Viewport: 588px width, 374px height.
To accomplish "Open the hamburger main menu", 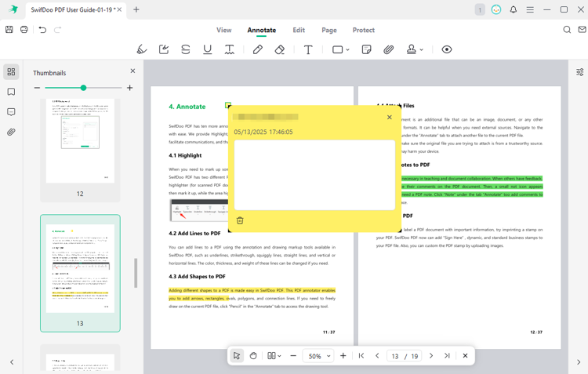I will pyautogui.click(x=530, y=9).
